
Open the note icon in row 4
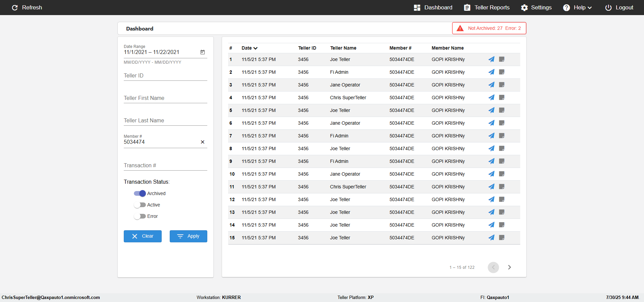pos(502,98)
